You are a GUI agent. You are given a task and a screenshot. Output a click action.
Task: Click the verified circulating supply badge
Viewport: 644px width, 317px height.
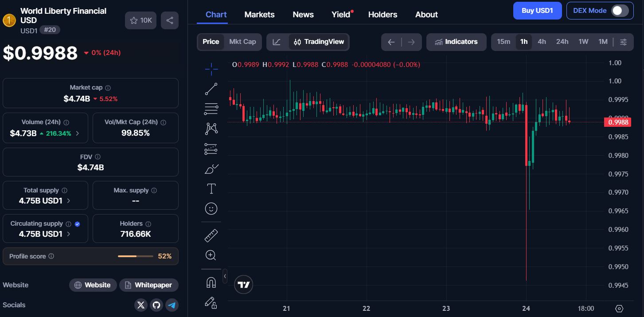[x=77, y=224]
